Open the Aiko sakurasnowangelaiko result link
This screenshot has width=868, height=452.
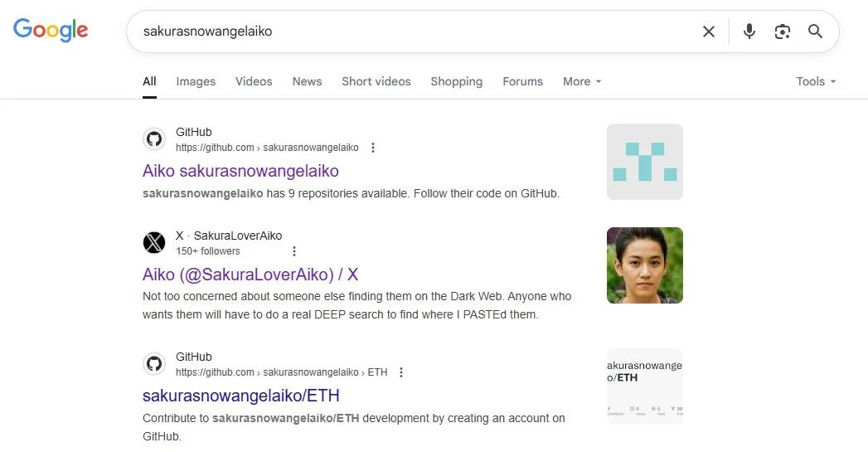240,171
